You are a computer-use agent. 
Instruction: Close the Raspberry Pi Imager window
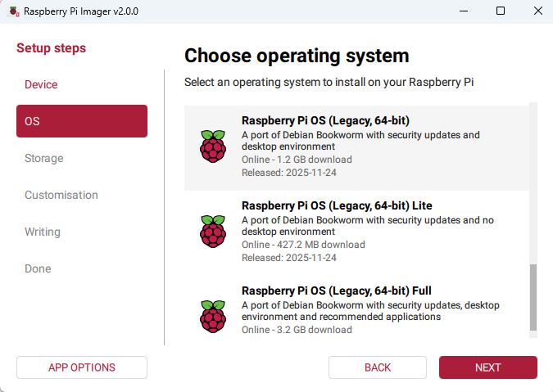(536, 11)
